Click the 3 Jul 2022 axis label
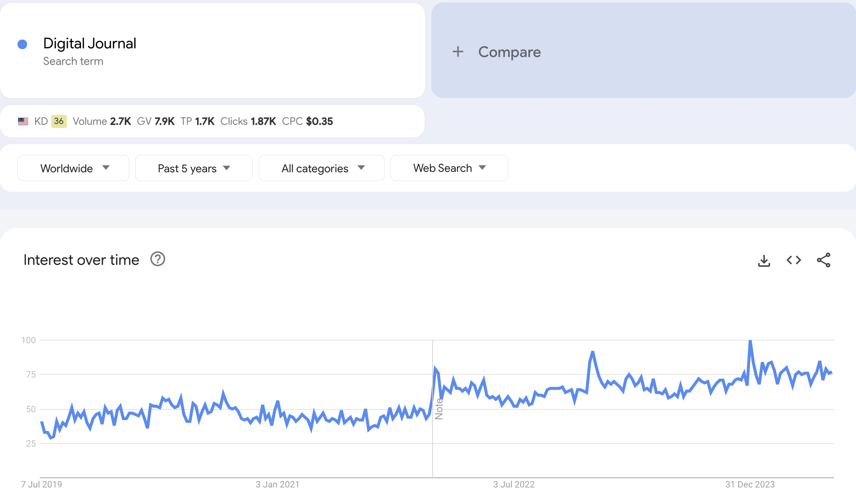The image size is (856, 504). point(514,485)
